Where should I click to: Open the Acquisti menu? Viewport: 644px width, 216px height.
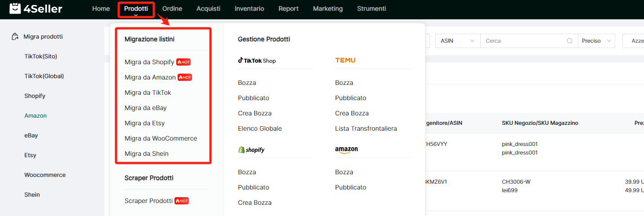208,9
